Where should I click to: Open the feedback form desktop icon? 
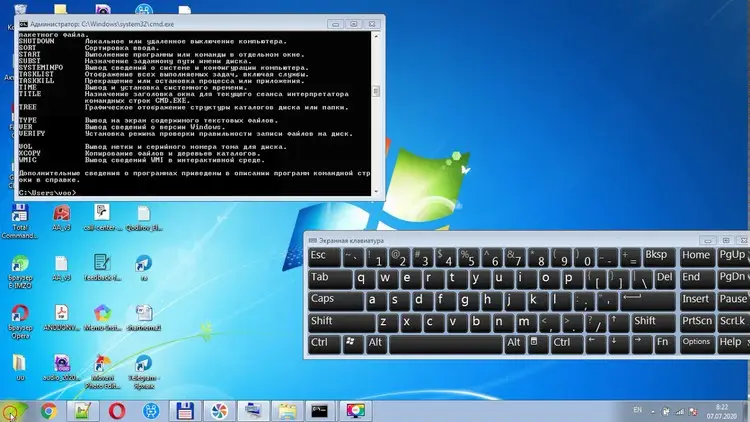pos(102,267)
